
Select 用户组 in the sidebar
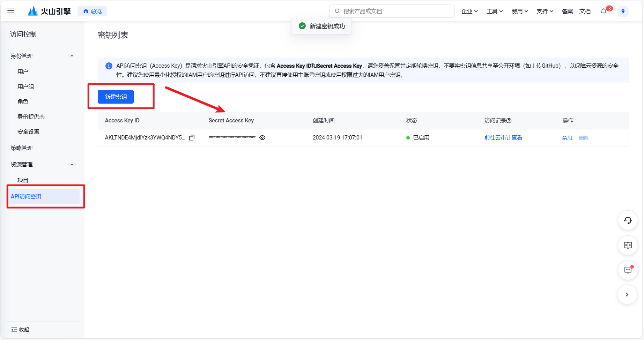(26, 86)
